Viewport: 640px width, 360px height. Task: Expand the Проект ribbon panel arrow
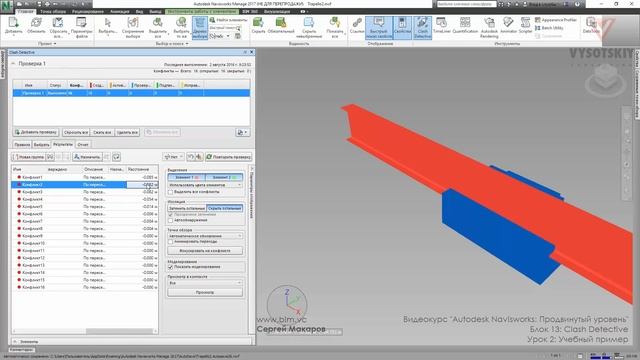55,44
